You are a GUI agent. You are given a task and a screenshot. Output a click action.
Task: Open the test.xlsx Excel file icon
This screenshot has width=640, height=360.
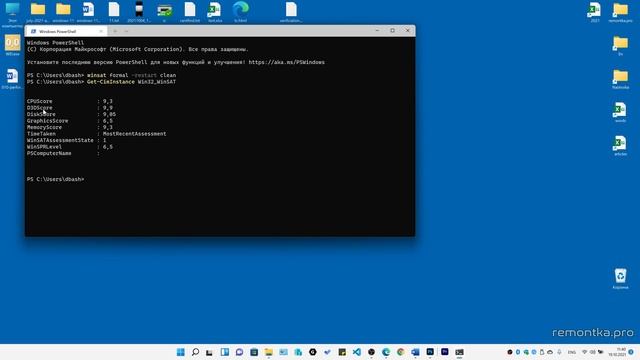pos(215,11)
